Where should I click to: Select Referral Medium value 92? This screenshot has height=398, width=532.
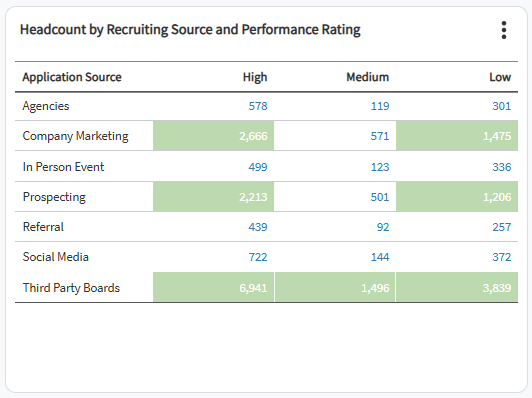coord(383,227)
